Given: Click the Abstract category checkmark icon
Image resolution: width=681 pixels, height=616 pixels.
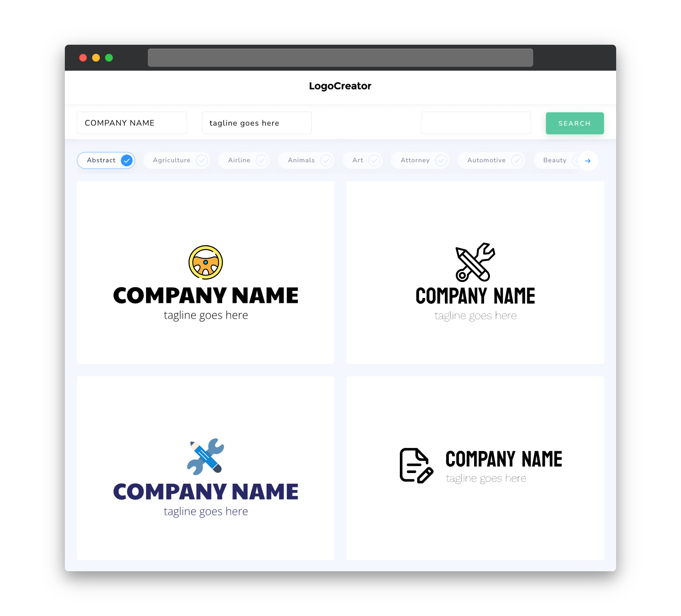Looking at the screenshot, I should pyautogui.click(x=127, y=160).
